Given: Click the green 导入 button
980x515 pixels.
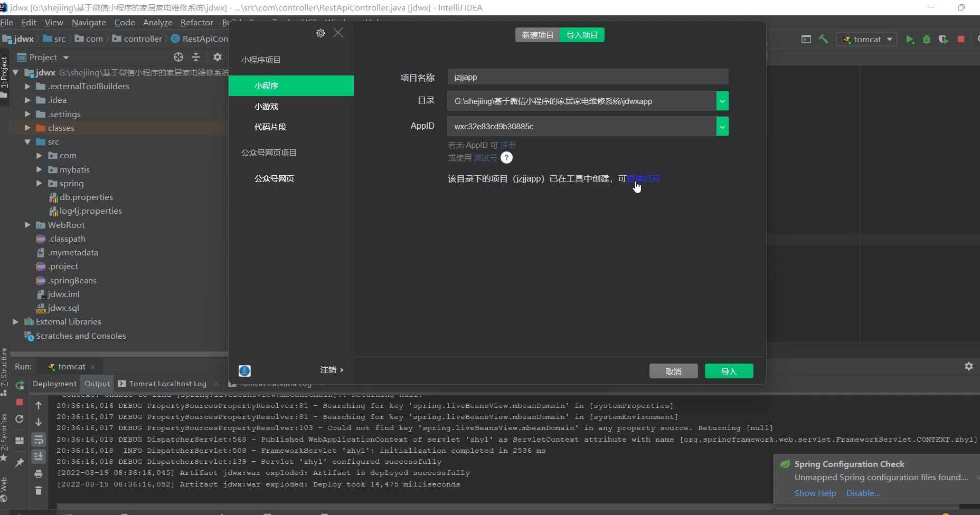Looking at the screenshot, I should click(729, 371).
